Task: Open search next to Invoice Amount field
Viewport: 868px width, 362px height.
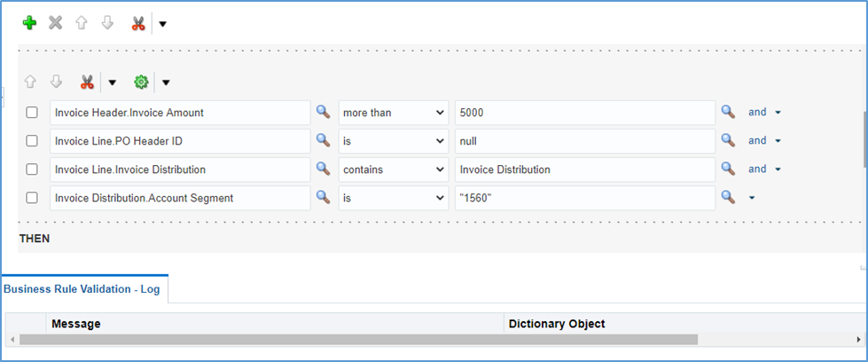Action: (324, 112)
